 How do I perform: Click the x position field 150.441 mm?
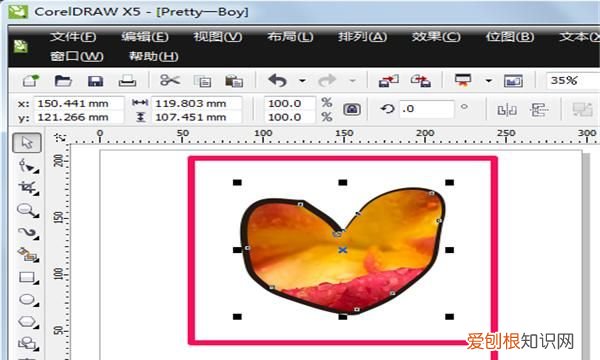[x=79, y=103]
